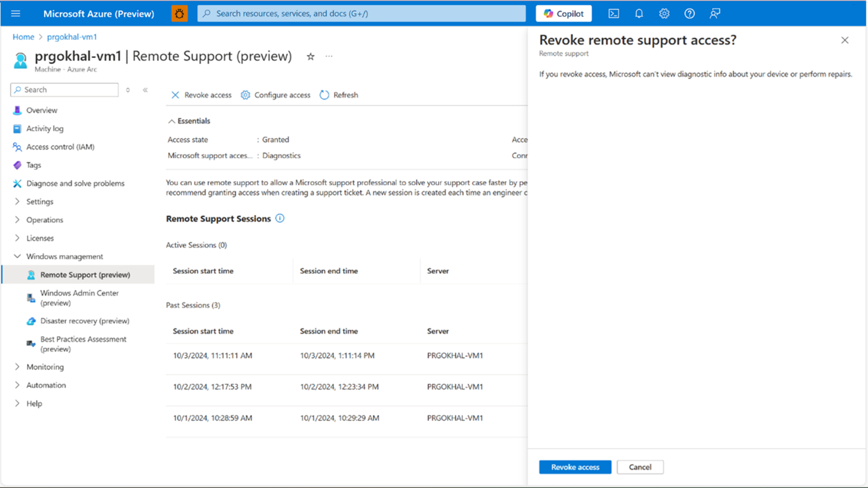Image resolution: width=868 pixels, height=488 pixels.
Task: Select Activity log in the sidebar
Action: (44, 128)
